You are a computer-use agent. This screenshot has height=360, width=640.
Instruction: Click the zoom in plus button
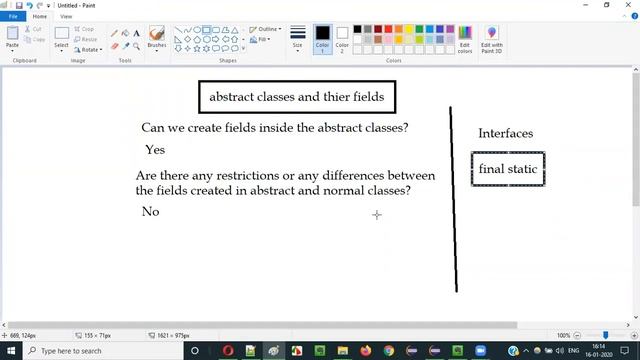[634, 336]
